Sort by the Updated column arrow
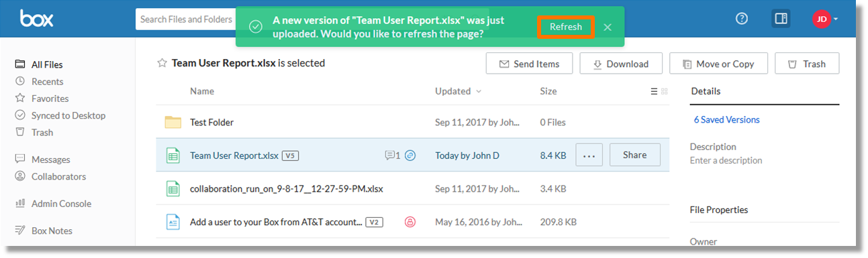Screen dimensions: 868x258 click(x=479, y=92)
